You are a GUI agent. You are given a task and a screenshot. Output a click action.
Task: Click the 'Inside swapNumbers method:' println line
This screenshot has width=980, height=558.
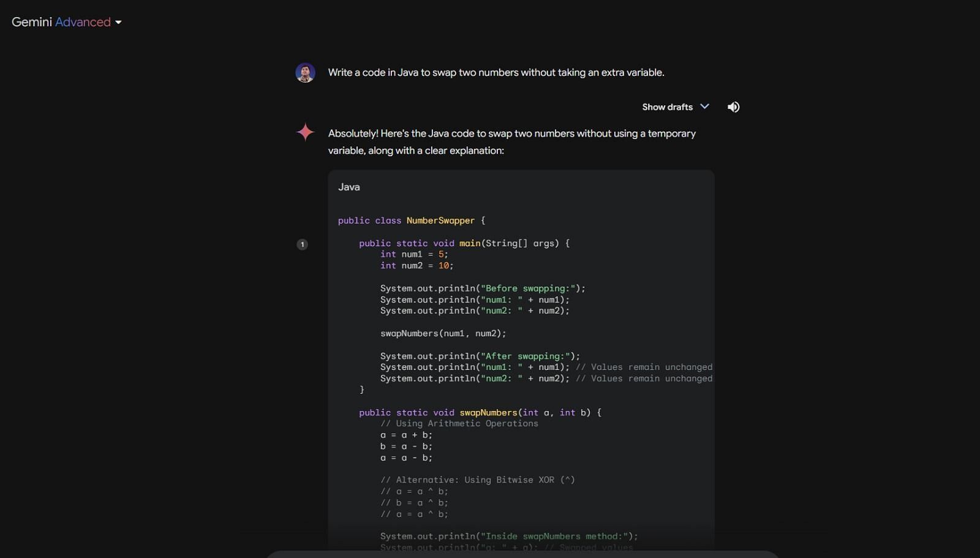509,537
